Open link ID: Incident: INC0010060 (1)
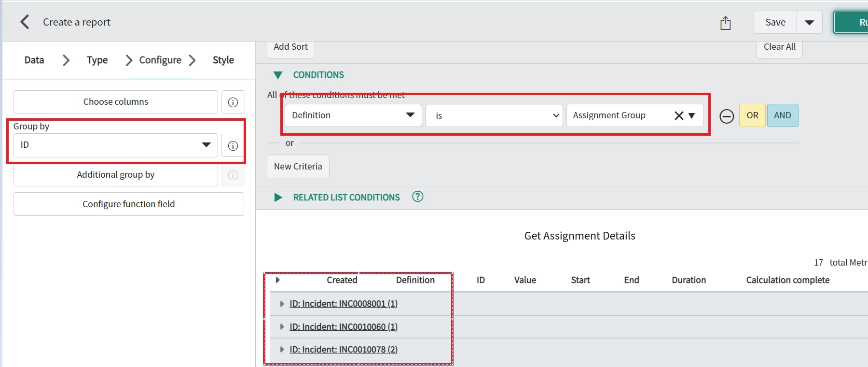Image resolution: width=868 pixels, height=367 pixels. 344,327
